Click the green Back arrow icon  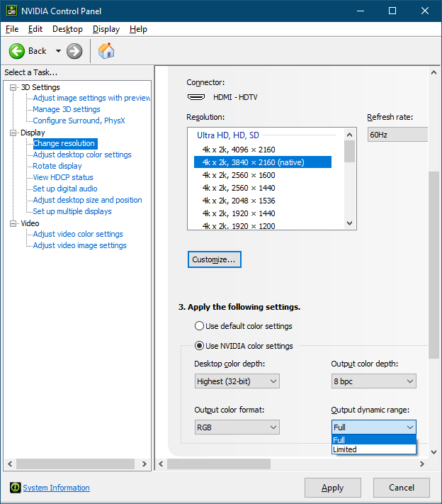[x=17, y=51]
